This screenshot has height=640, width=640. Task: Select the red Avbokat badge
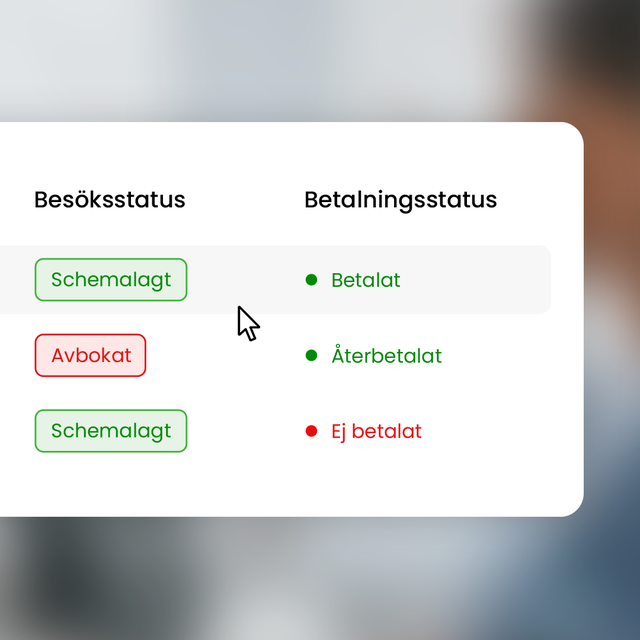(90, 355)
